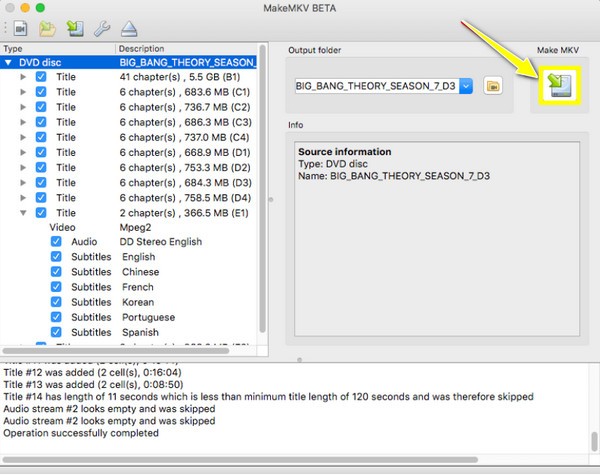Click the log panel horizontal scrollbar
Screen dimensions: 600x474
pos(240,459)
